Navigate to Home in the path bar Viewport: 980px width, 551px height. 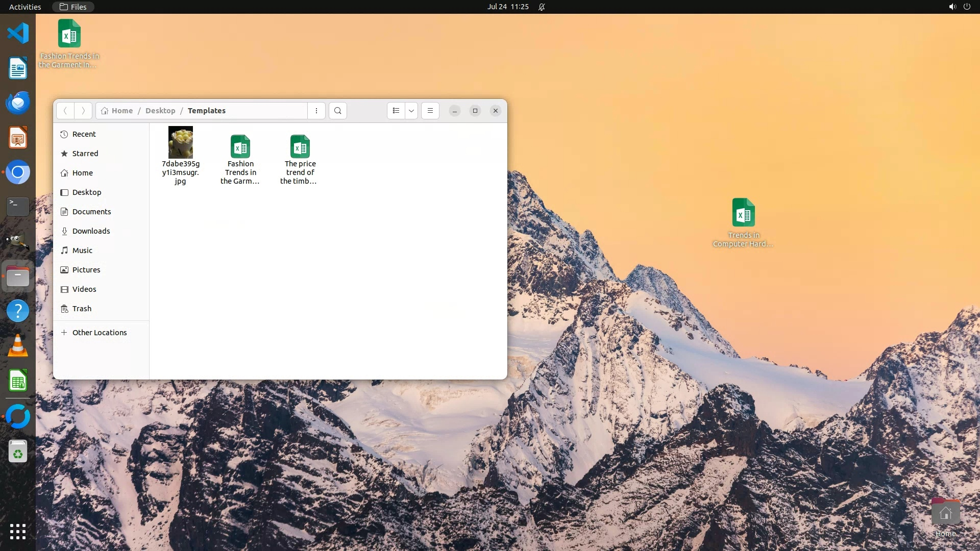121,111
